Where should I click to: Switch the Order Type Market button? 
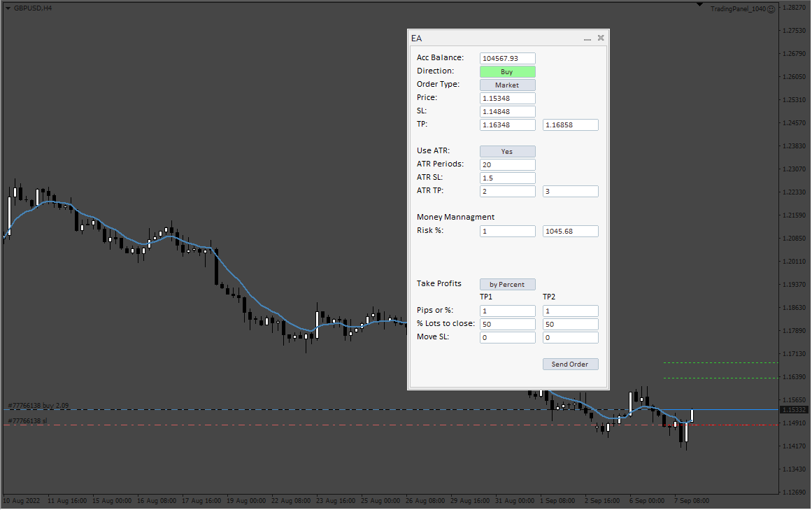click(508, 85)
